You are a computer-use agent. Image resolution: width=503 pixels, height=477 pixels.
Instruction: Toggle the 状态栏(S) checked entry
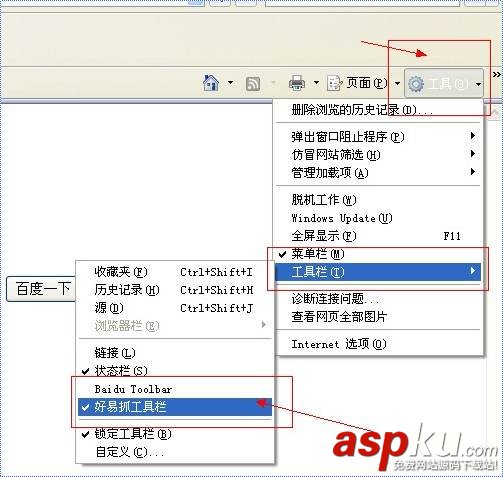click(x=175, y=370)
